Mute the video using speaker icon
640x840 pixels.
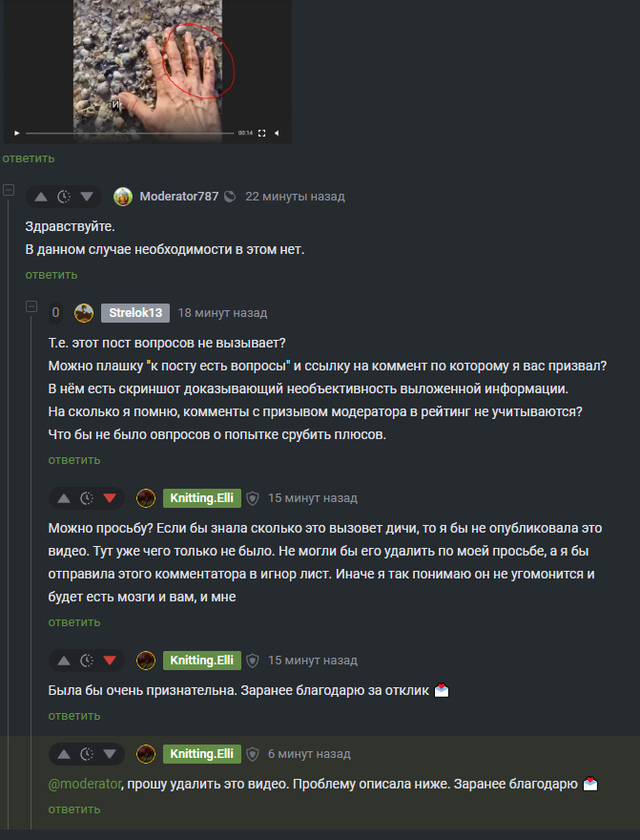277,133
